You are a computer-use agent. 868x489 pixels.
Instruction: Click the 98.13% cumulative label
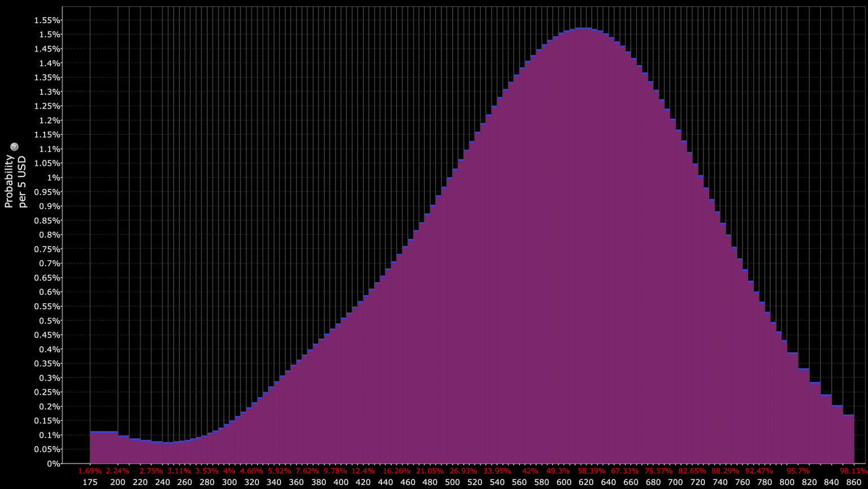pyautogui.click(x=853, y=471)
